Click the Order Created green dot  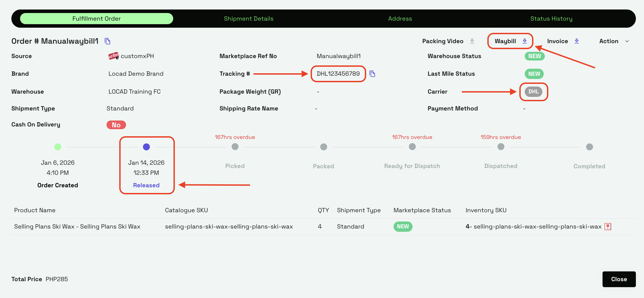click(x=58, y=147)
